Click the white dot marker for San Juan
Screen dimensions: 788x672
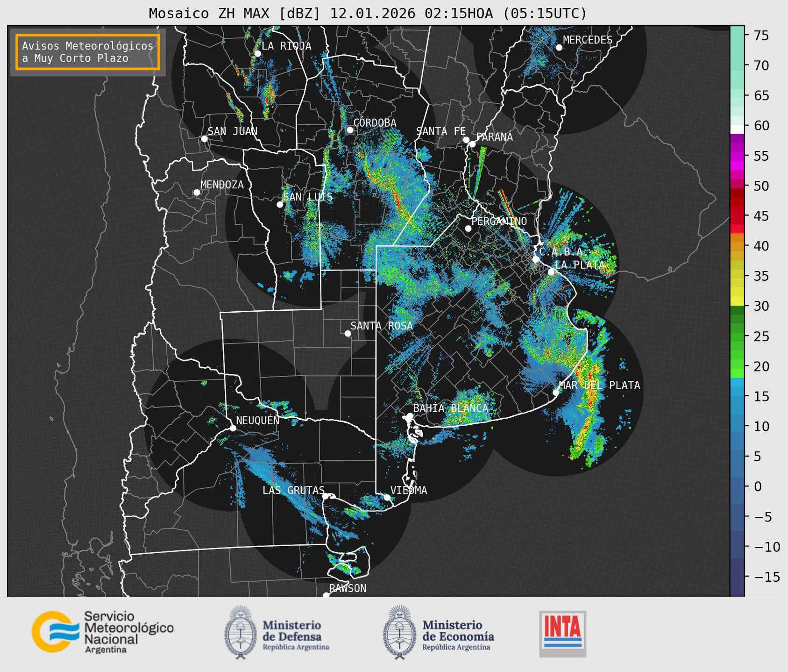pos(204,139)
